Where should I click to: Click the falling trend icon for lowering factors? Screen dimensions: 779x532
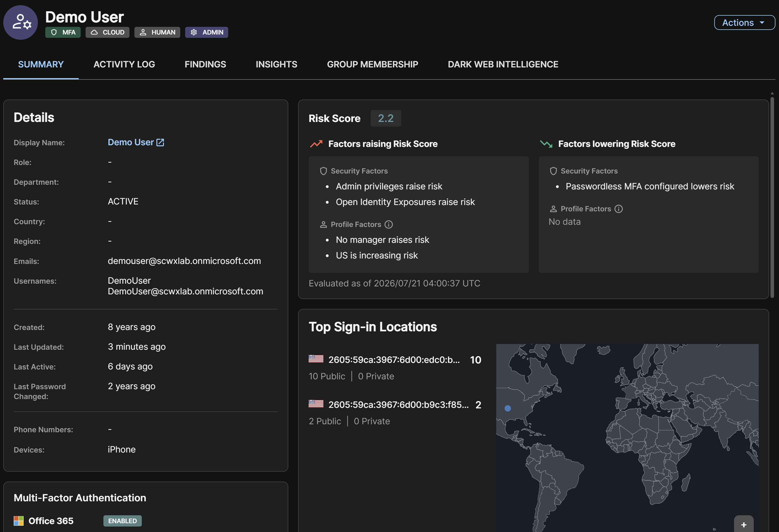tap(546, 144)
